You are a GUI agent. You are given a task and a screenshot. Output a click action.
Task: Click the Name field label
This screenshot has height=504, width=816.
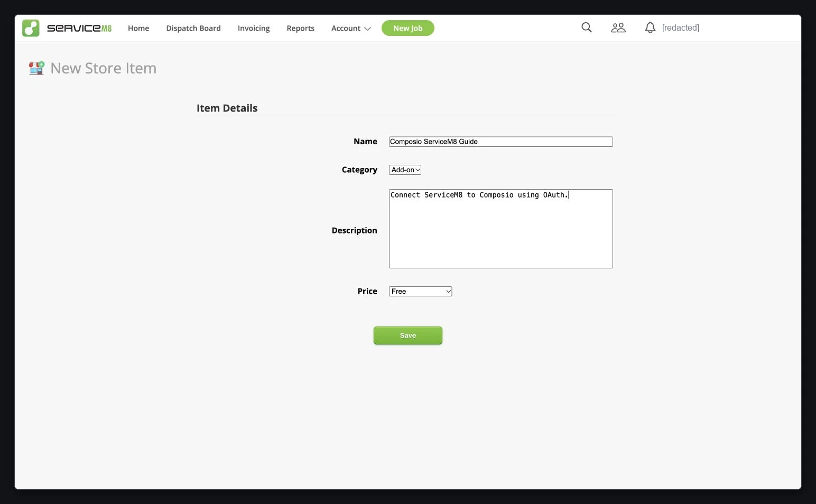(x=366, y=142)
